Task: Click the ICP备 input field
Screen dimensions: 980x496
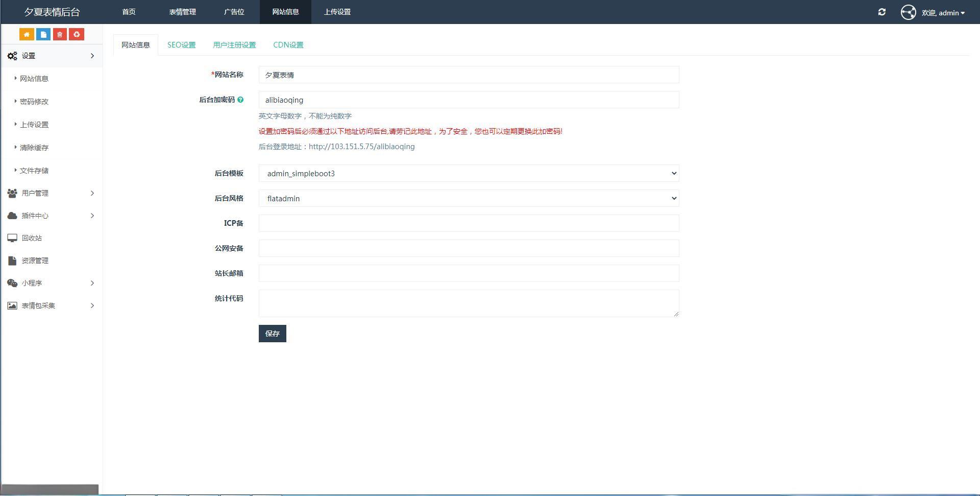Action: tap(469, 223)
